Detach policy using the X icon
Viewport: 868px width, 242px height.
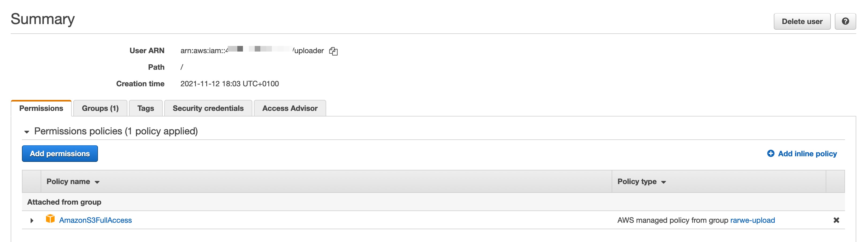click(836, 220)
